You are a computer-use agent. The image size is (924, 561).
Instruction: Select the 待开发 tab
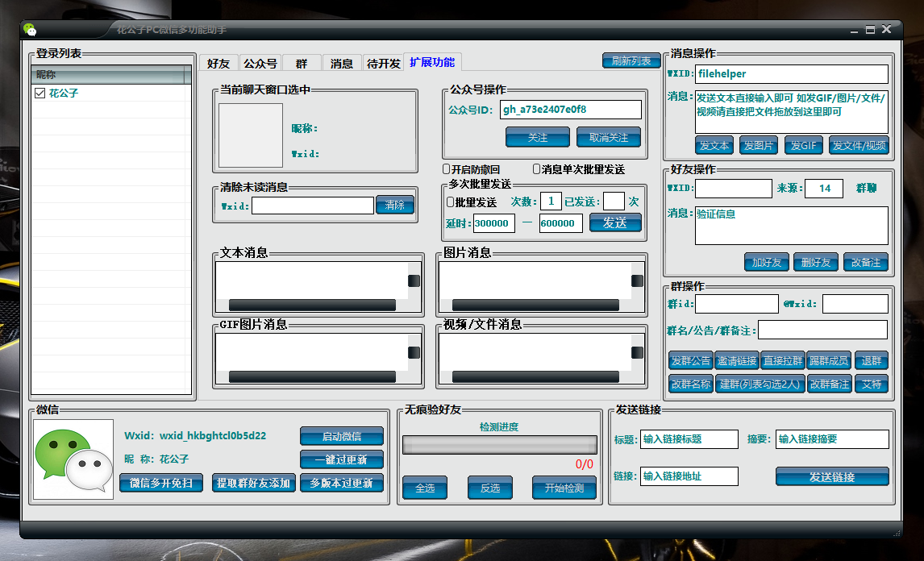383,63
